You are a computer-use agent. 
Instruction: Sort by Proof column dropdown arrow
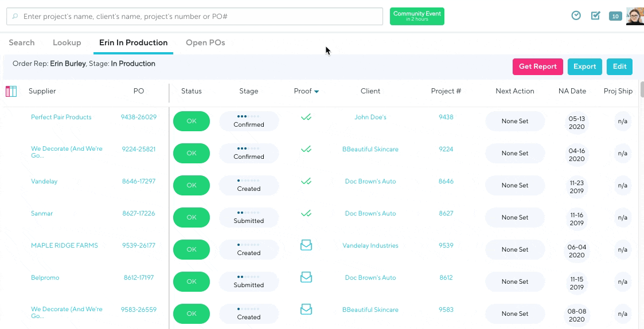click(317, 92)
